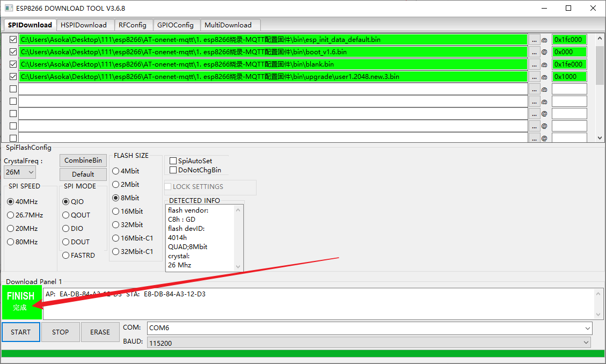Viewport: 606px width, 364px height.
Task: Select FASTRD SPI mode
Action: (78, 256)
